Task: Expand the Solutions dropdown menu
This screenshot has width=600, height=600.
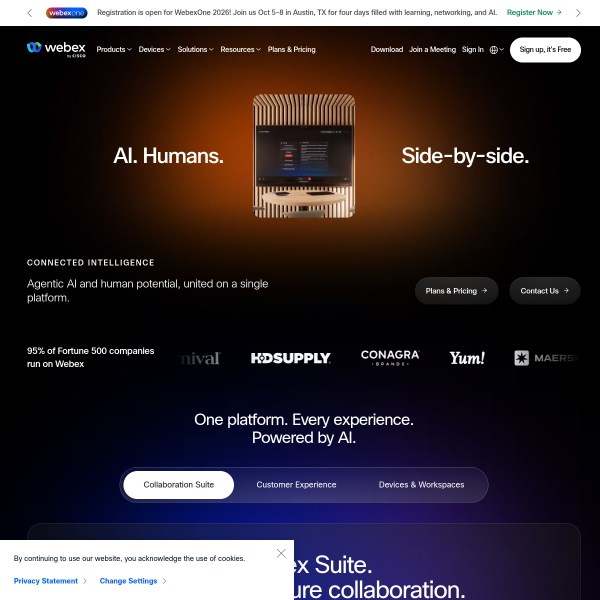Action: point(196,49)
